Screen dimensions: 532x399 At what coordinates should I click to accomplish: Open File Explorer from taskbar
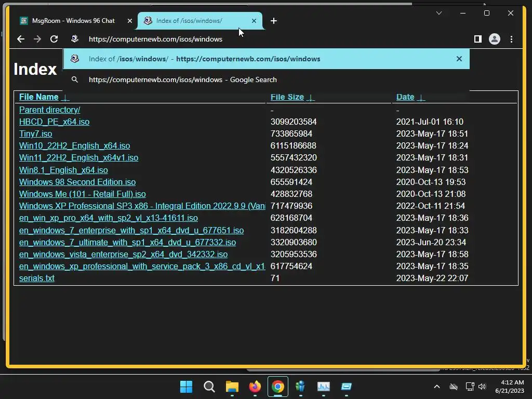(232, 387)
